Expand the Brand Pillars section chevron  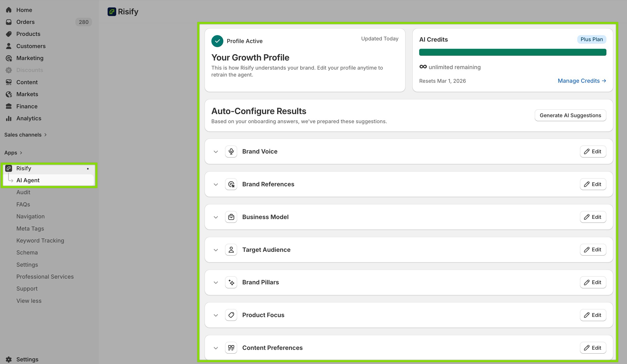point(216,283)
